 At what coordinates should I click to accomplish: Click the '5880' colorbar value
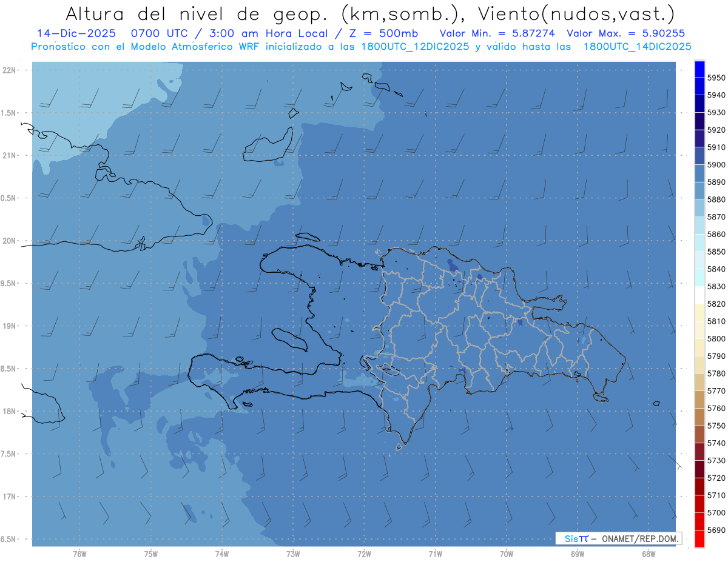click(x=716, y=199)
